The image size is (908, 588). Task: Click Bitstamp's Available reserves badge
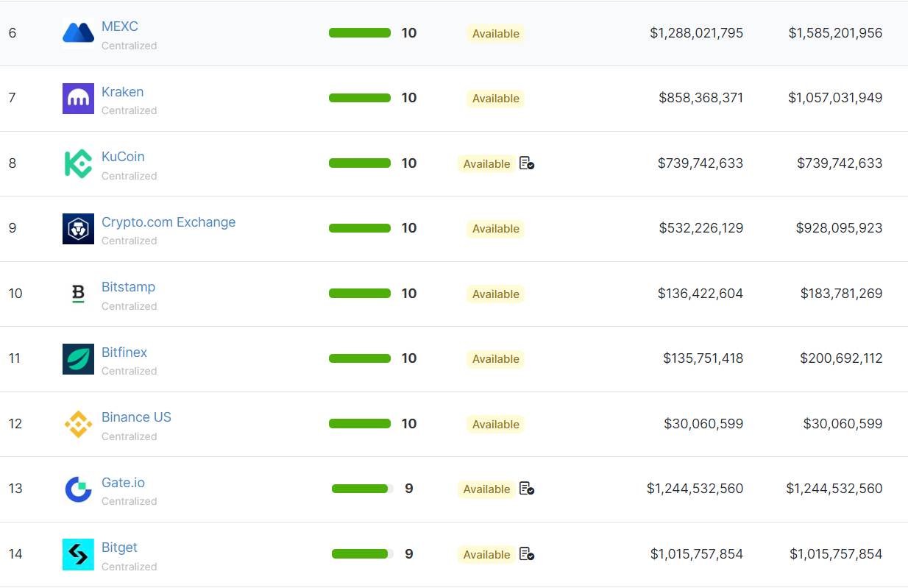pyautogui.click(x=496, y=294)
